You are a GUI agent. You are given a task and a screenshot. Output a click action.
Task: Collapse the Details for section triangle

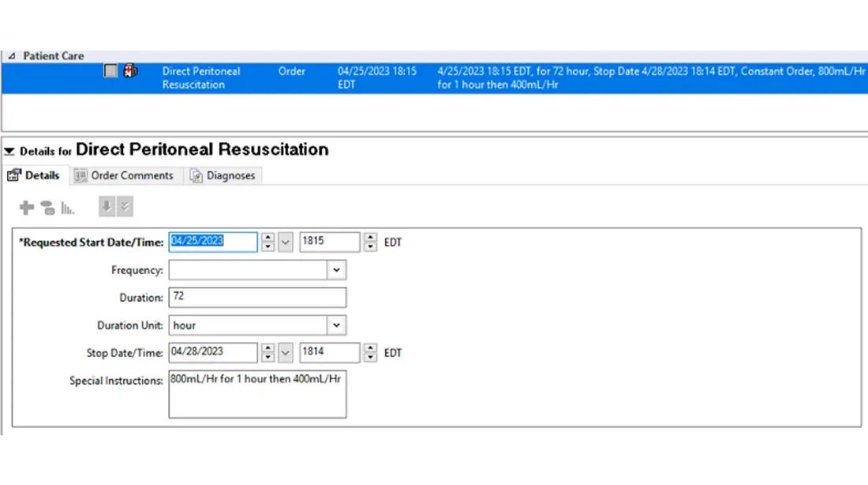[8, 150]
